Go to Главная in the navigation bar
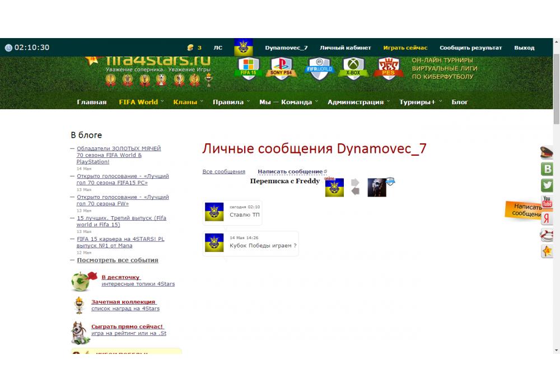560x392 pixels. click(x=92, y=102)
